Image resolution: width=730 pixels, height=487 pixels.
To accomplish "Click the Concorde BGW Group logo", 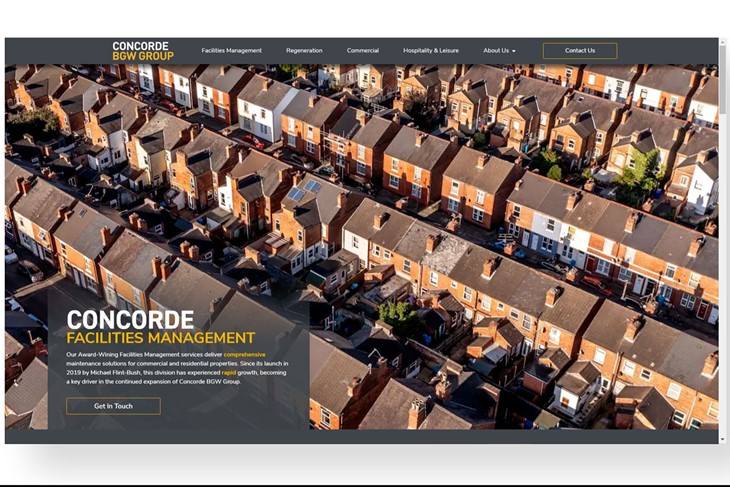I will 143,51.
